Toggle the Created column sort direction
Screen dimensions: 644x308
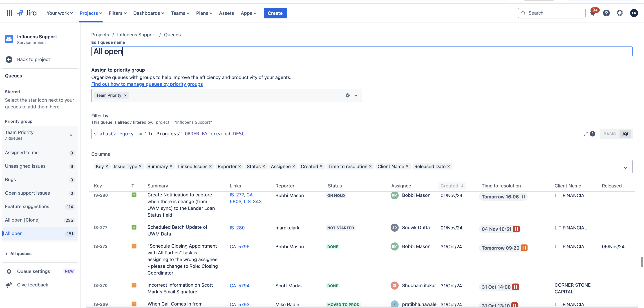(x=463, y=186)
